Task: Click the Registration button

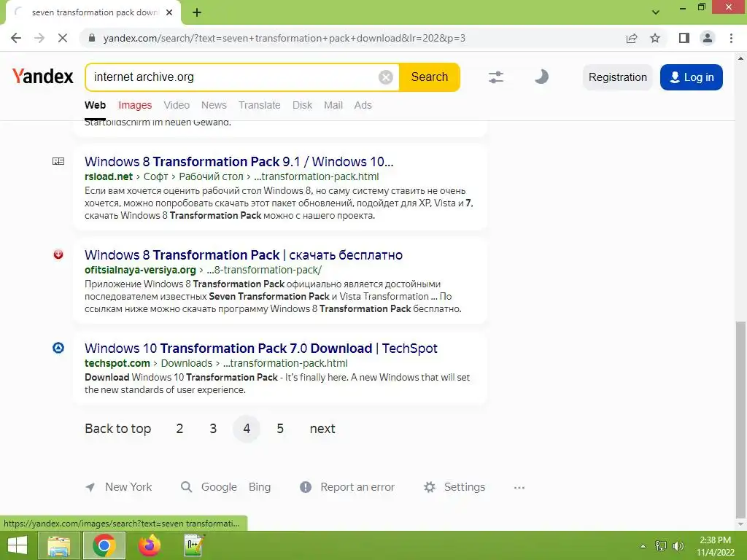Action: [x=617, y=77]
